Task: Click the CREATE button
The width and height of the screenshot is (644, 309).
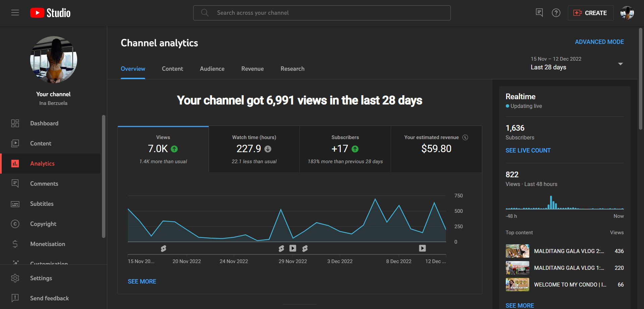Action: [x=591, y=13]
